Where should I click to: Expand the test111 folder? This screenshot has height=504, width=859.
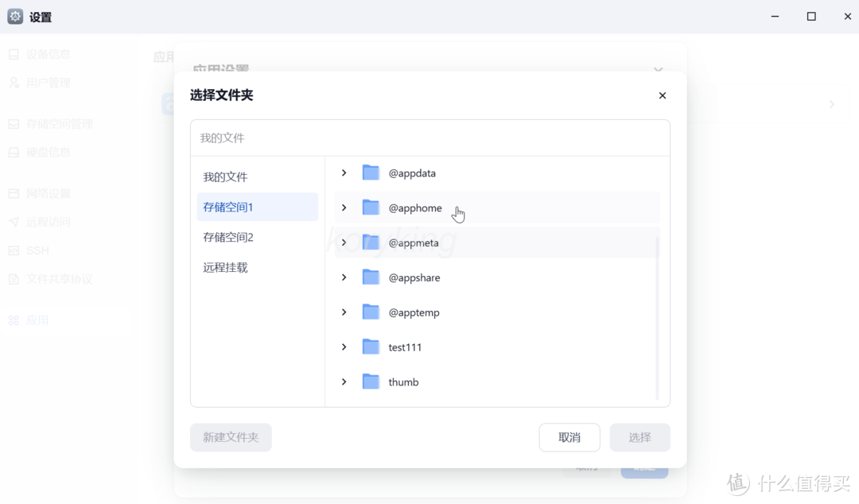click(344, 347)
